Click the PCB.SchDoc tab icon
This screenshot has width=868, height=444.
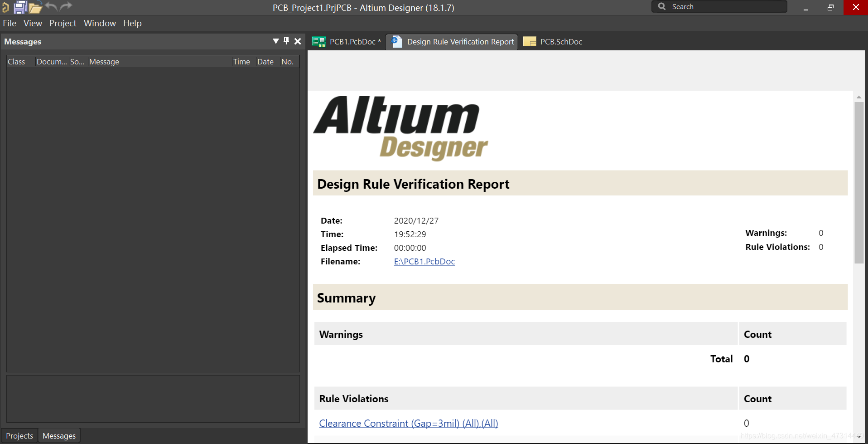coord(530,42)
